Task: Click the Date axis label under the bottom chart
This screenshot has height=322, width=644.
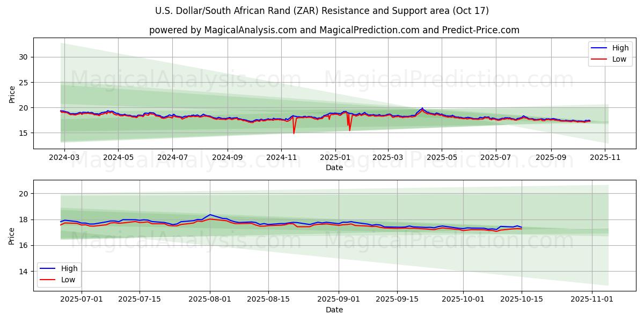Action: tap(334, 310)
